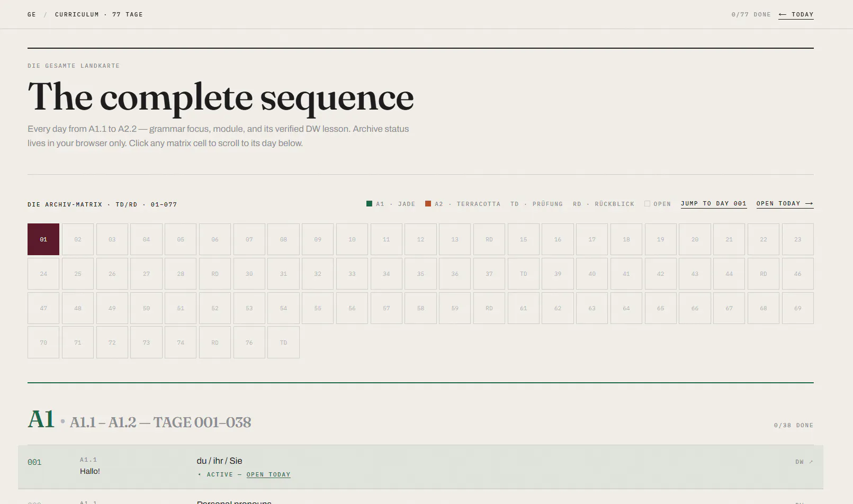853x504 pixels.
Task: Select matrix cell 16
Action: pos(558,239)
